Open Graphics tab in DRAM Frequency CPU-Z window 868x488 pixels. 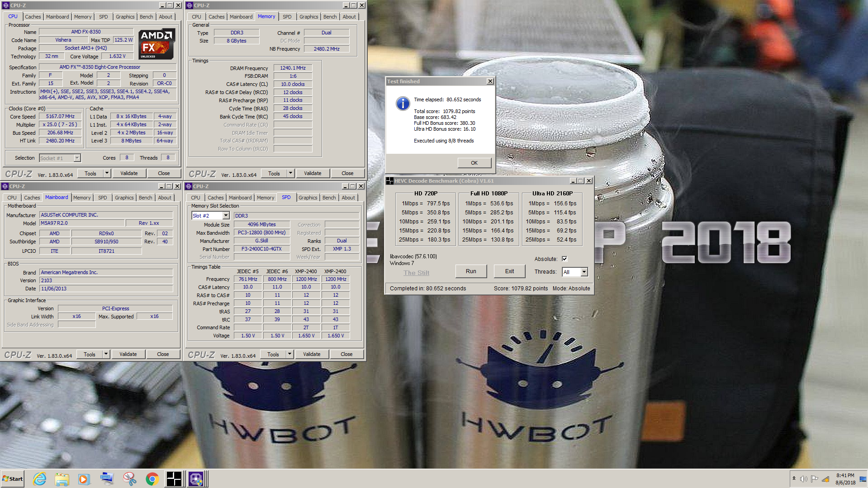[x=309, y=17]
